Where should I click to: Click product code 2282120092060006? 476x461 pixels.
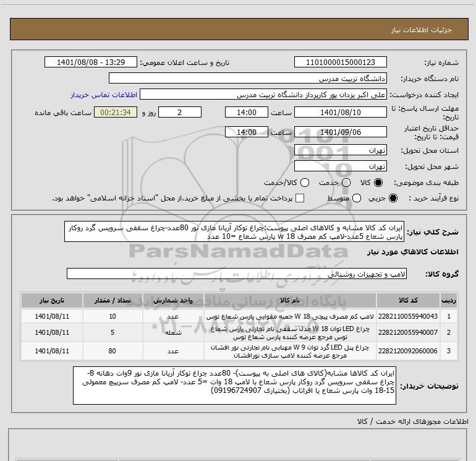(x=408, y=351)
